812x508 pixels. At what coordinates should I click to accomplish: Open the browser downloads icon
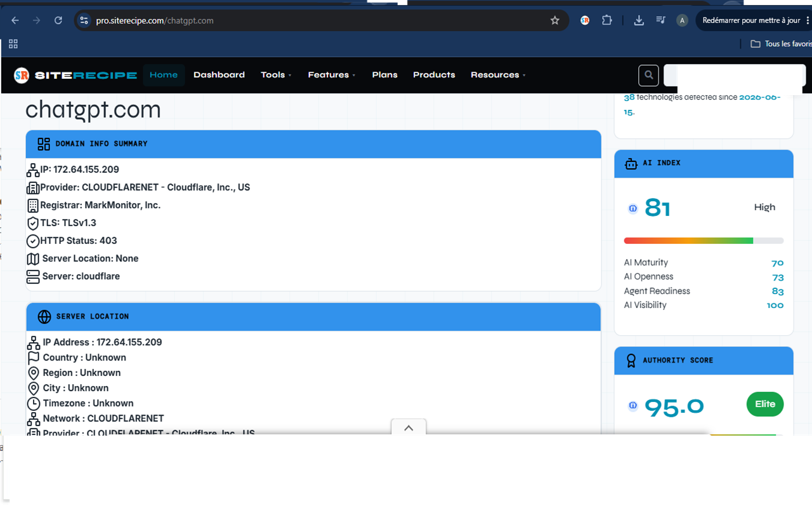(x=639, y=20)
